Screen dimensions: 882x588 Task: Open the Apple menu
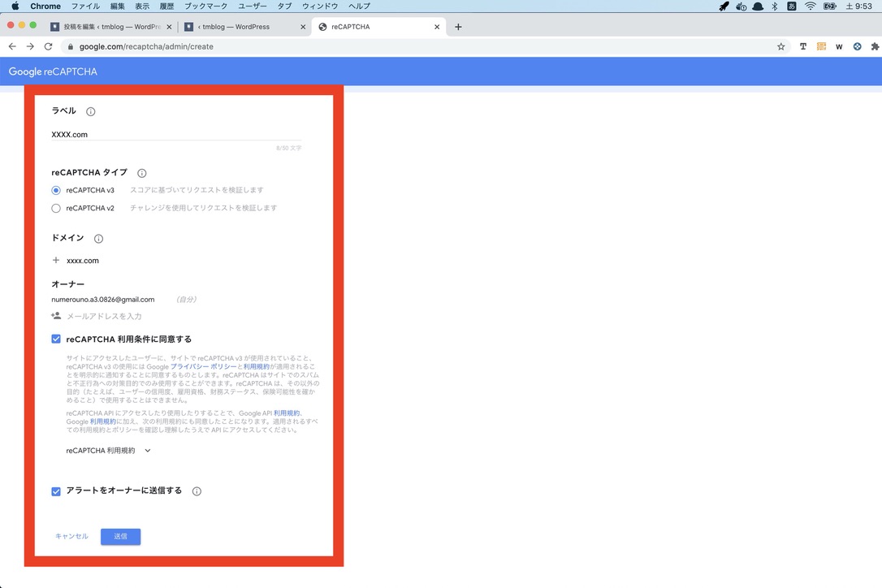(15, 6)
